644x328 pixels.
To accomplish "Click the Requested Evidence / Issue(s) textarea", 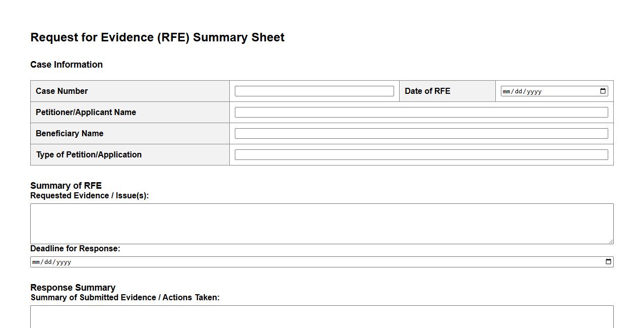I will [x=321, y=224].
